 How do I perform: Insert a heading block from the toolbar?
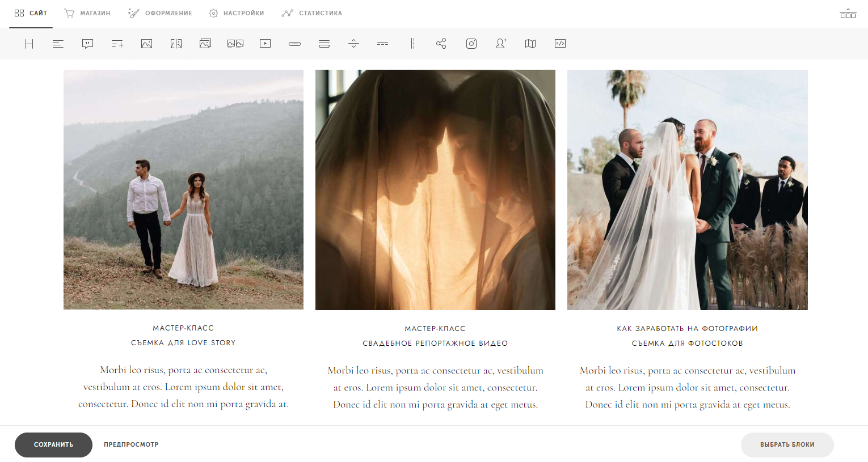[x=30, y=44]
